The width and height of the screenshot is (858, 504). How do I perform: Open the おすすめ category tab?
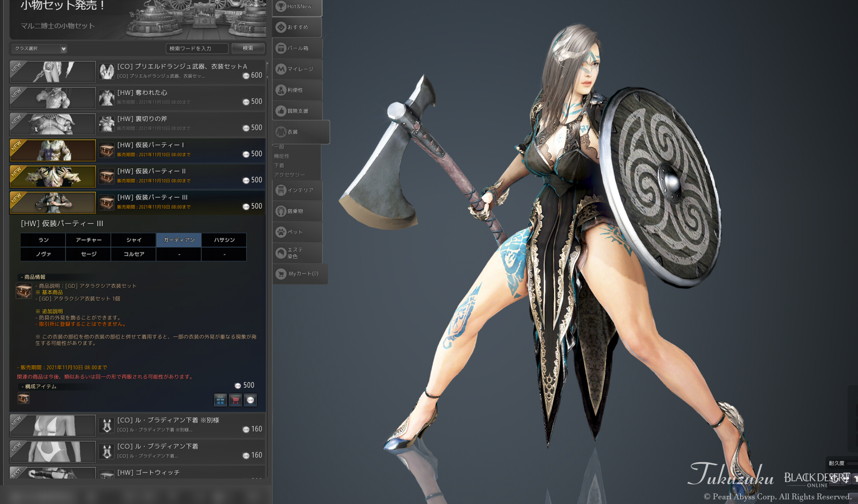pos(298,27)
